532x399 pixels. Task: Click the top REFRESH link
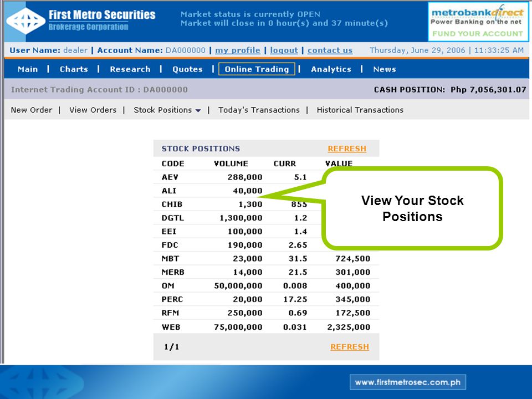click(x=347, y=149)
